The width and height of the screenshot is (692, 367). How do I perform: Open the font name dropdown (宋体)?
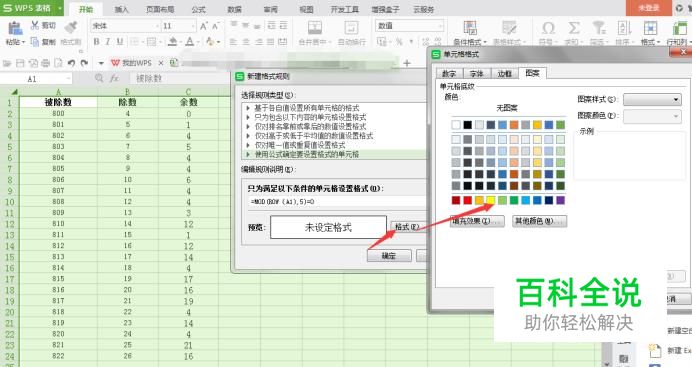(x=157, y=26)
